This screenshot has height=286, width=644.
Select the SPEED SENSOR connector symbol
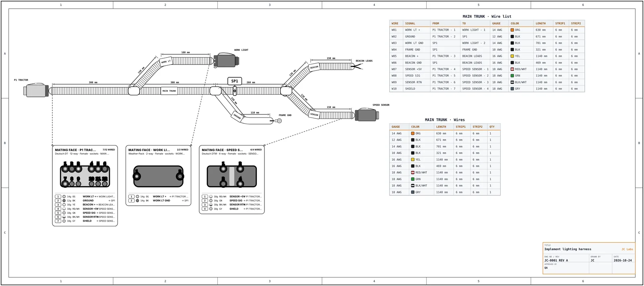click(367, 115)
